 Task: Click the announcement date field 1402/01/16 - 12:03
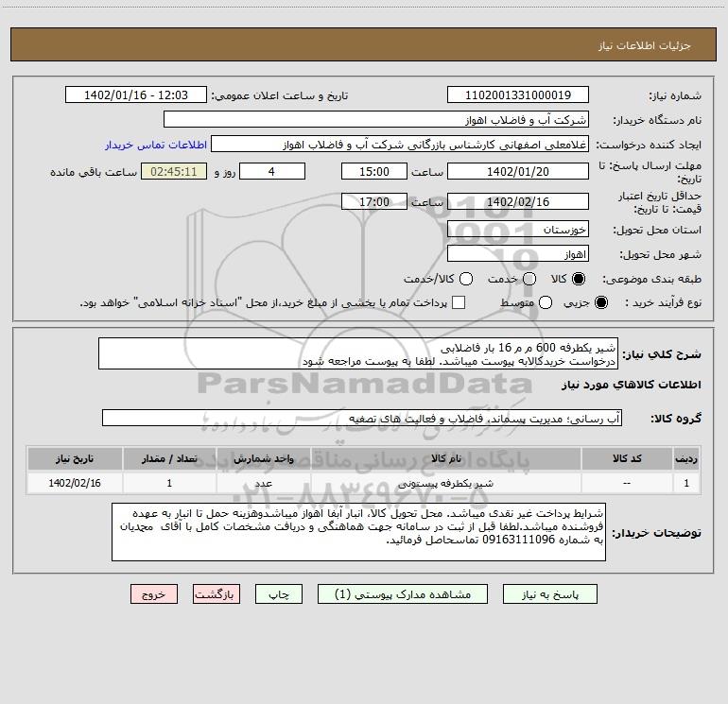click(136, 95)
